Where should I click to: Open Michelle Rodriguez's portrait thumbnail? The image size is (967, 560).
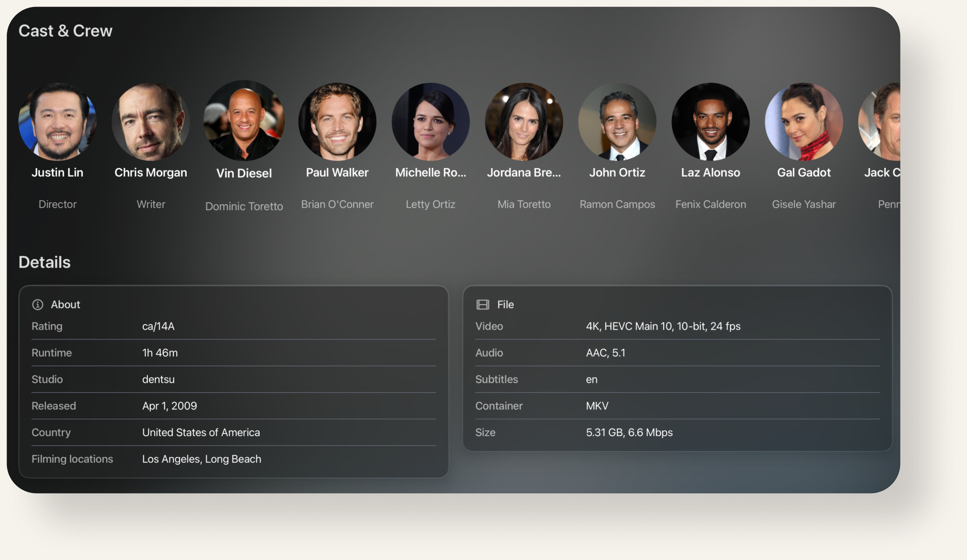431,122
